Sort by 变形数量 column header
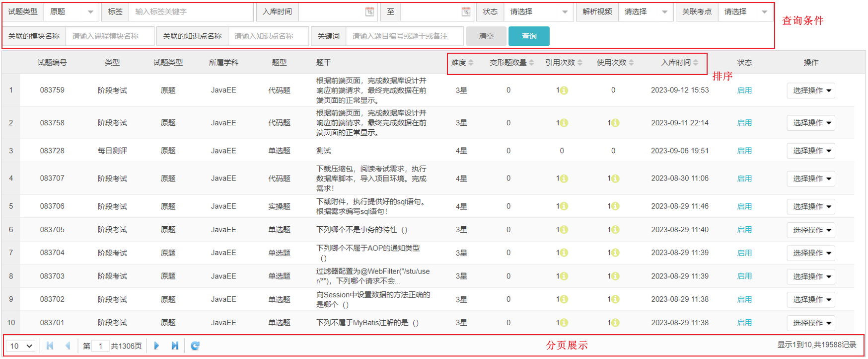This screenshot has height=359, width=868. [x=511, y=63]
